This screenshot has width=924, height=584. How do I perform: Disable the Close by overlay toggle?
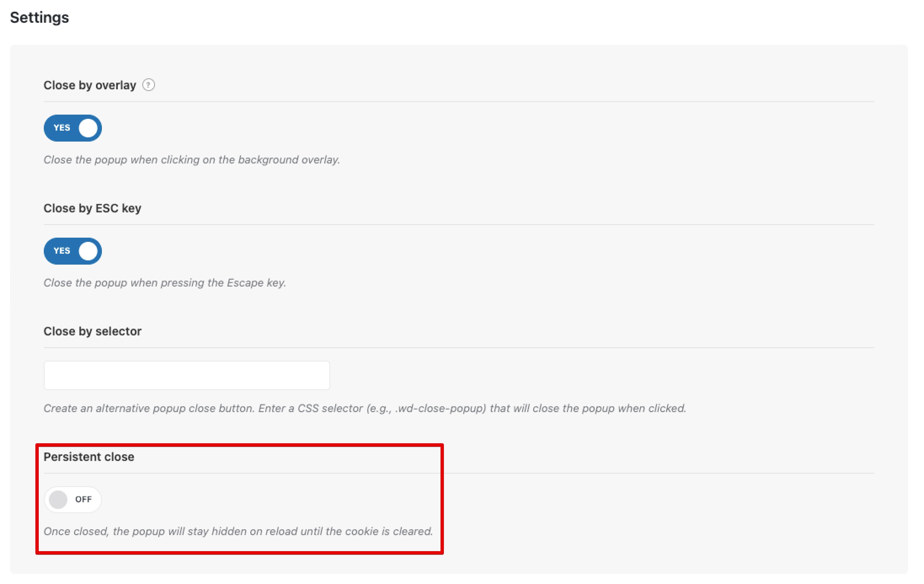coord(73,128)
